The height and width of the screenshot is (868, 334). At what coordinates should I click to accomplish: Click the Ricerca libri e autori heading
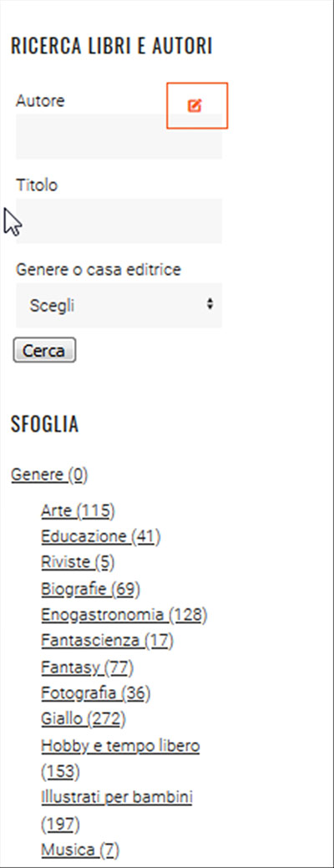pyautogui.click(x=112, y=47)
